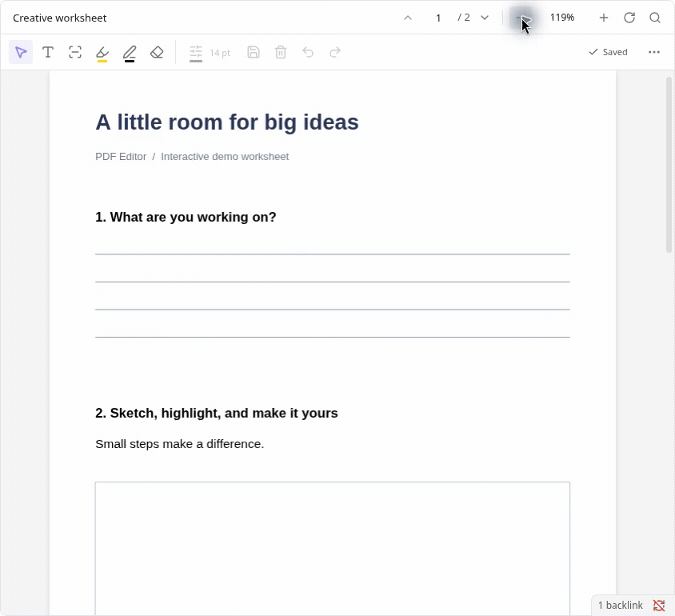Select the cursor selection tool
Image resolution: width=675 pixels, height=616 pixels.
point(21,53)
